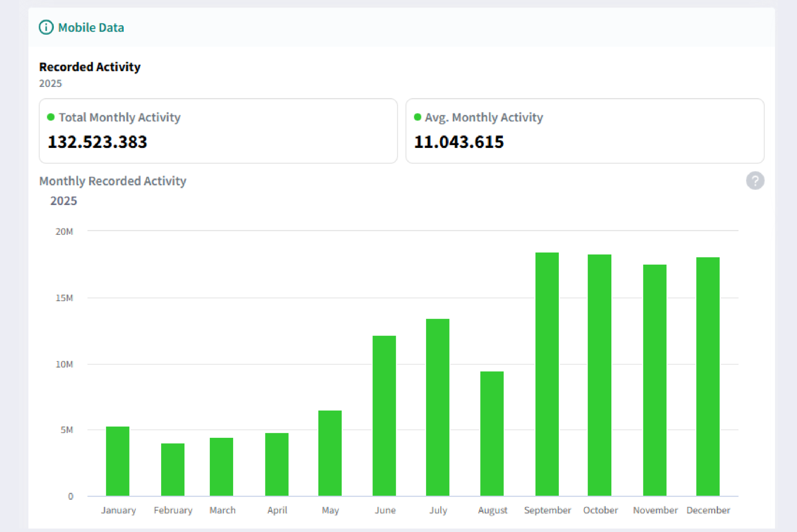This screenshot has width=797, height=532.
Task: Click the June axis label
Action: [x=385, y=510]
